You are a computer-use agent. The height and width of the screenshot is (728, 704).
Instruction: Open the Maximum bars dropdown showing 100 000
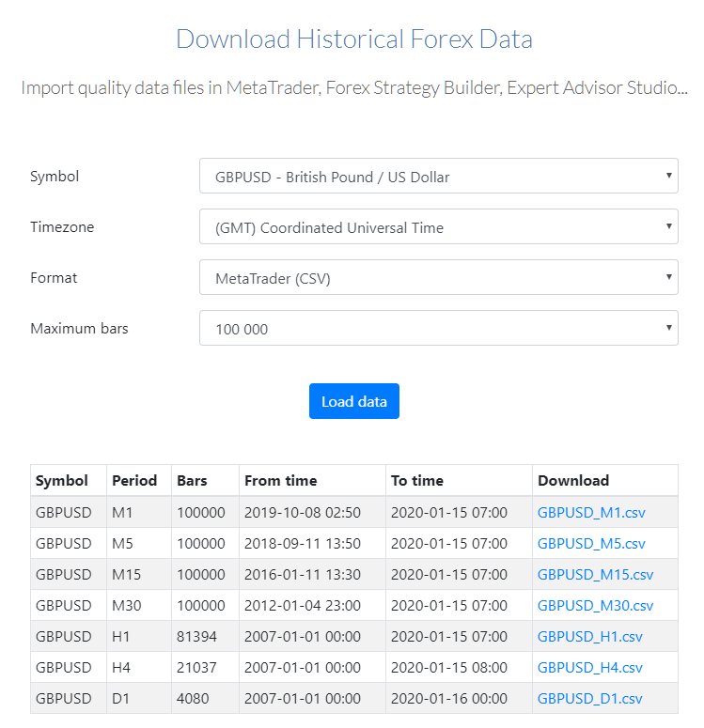click(x=439, y=328)
